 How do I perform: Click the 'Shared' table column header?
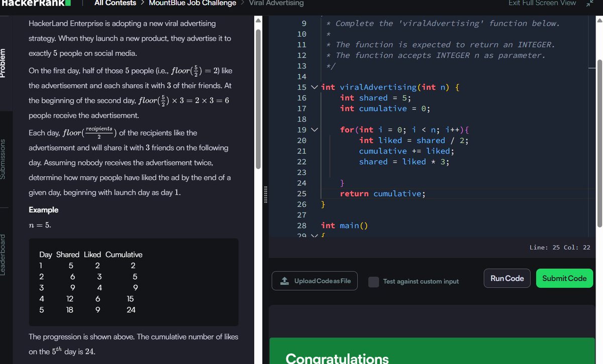(68, 255)
